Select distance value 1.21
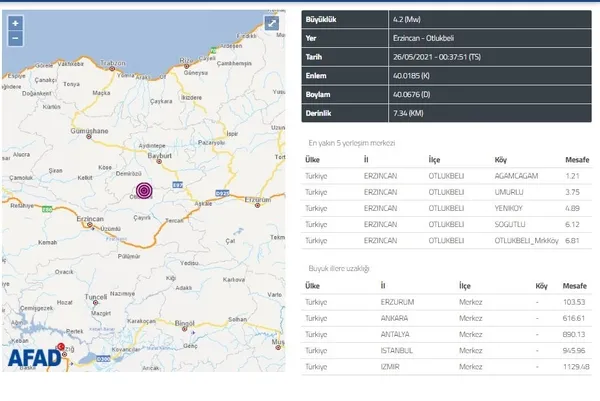600x401 pixels. 572,176
